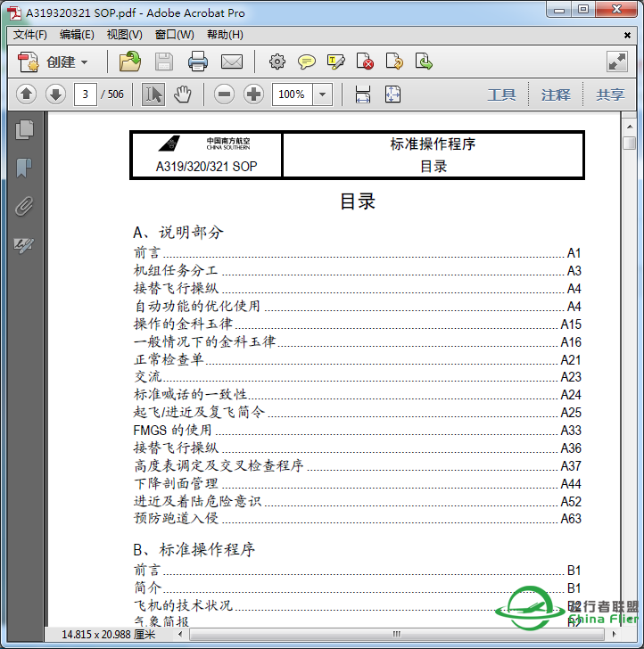Open the 工具 pane

coord(501,94)
